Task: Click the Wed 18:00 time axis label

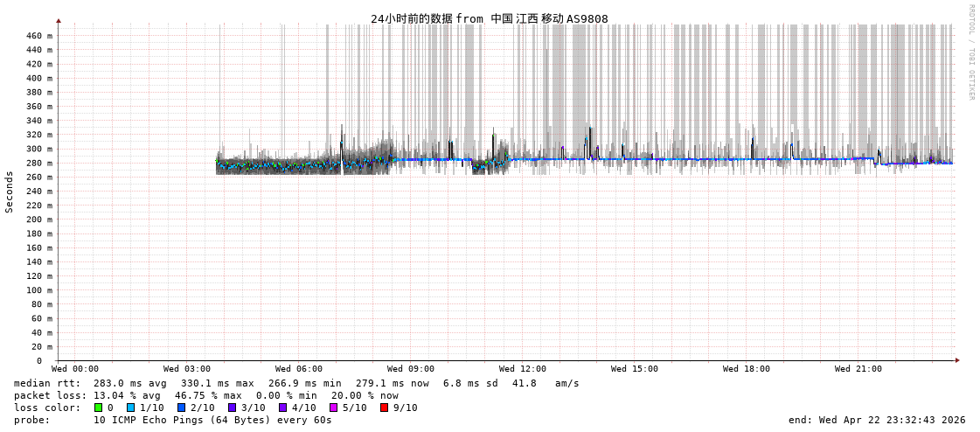Action: tap(747, 369)
